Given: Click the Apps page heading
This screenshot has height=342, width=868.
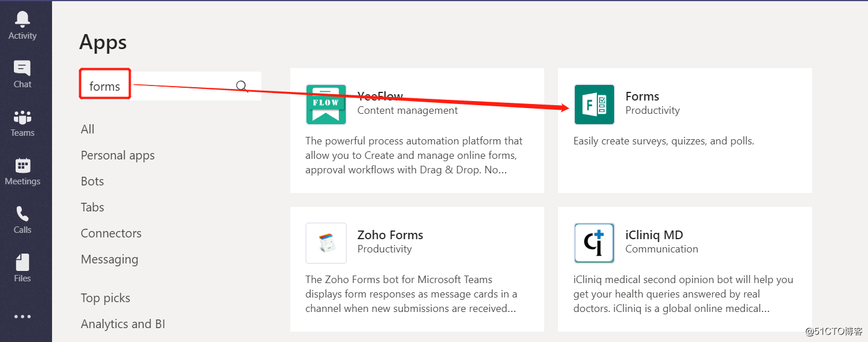Looking at the screenshot, I should click(x=103, y=42).
